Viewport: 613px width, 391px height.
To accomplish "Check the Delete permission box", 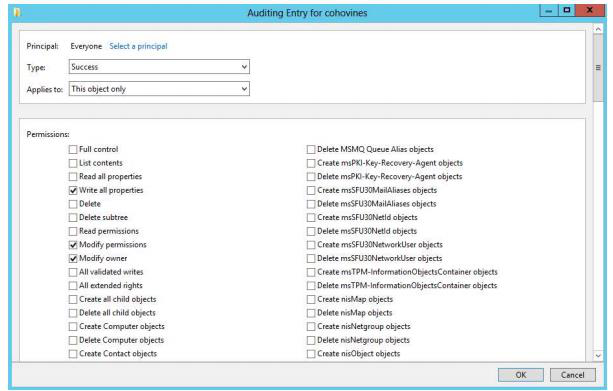I will click(x=73, y=204).
